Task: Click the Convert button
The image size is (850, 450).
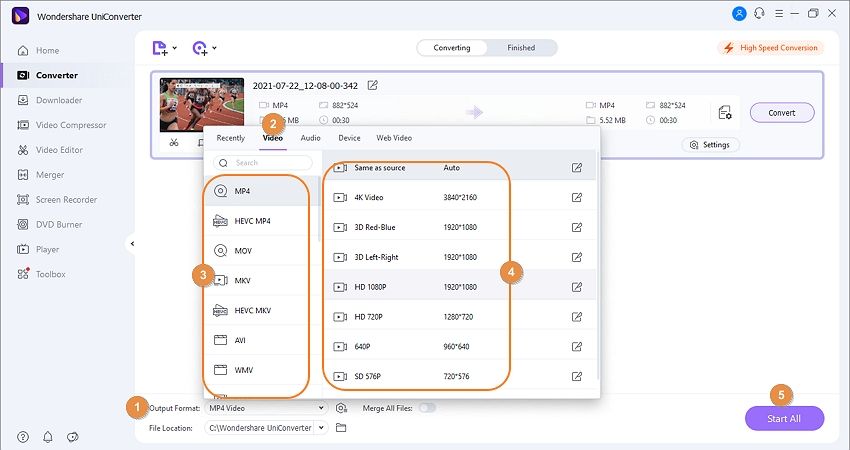Action: pos(782,113)
